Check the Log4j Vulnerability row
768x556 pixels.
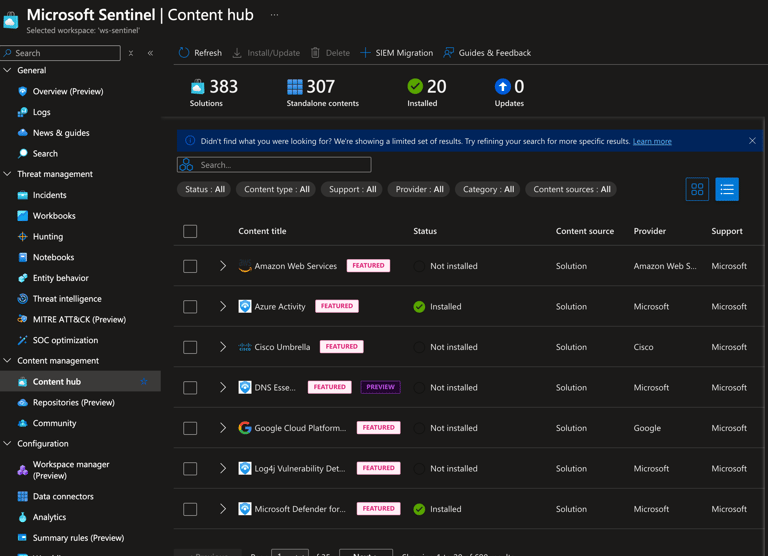coord(190,469)
